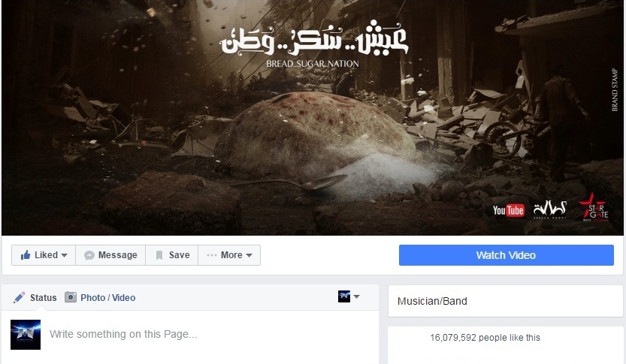Click the Star Gate logo on cover

click(594, 207)
